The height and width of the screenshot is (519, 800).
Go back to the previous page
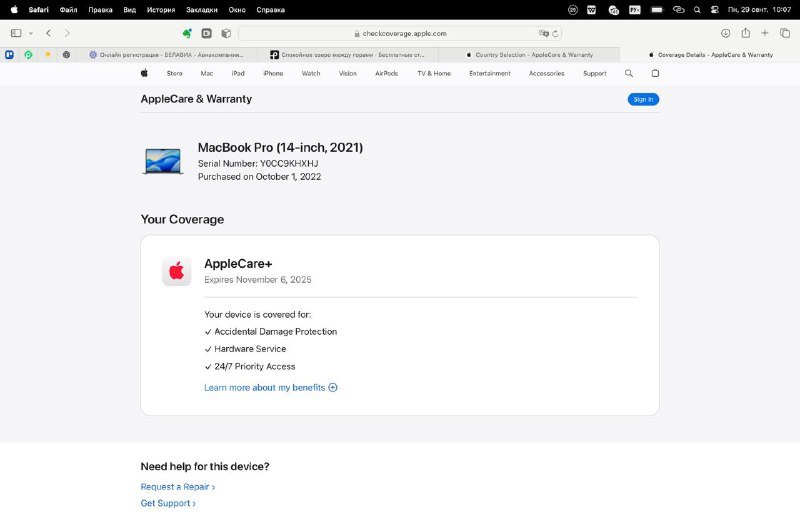pyautogui.click(x=48, y=33)
